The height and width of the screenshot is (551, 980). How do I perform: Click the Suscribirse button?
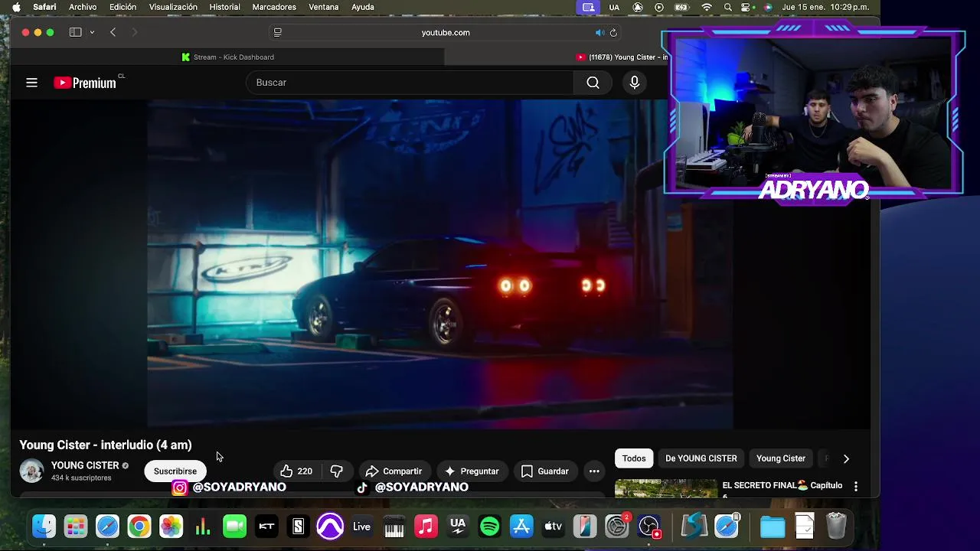coord(175,471)
